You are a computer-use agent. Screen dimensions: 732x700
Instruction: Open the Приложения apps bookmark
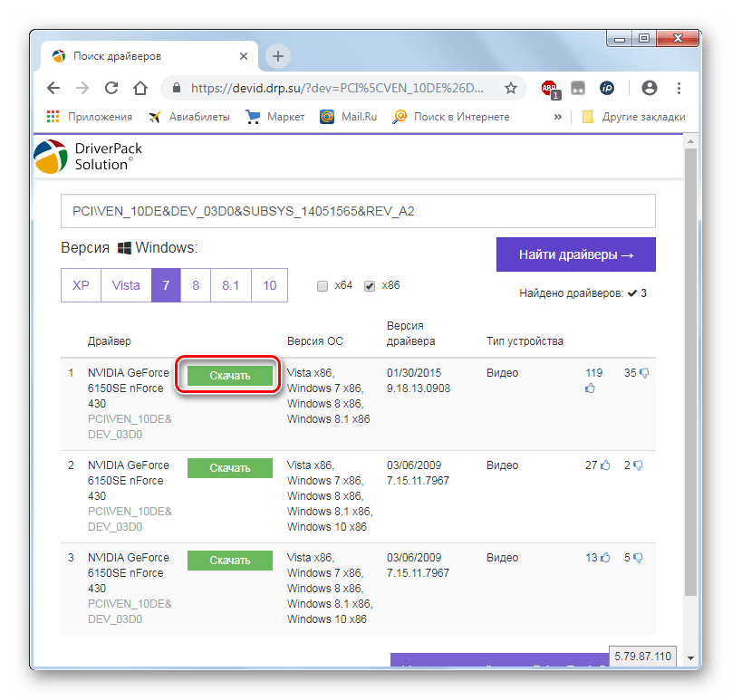click(90, 117)
